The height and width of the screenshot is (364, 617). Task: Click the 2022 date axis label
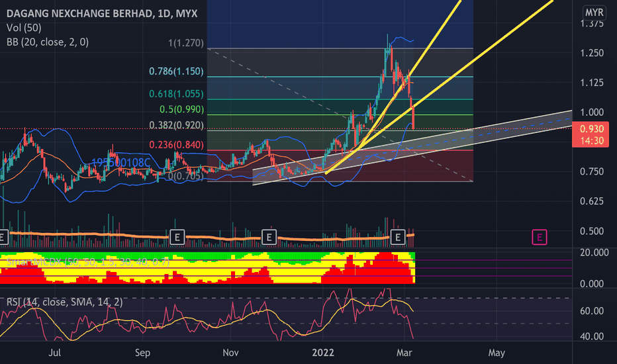[x=322, y=353]
